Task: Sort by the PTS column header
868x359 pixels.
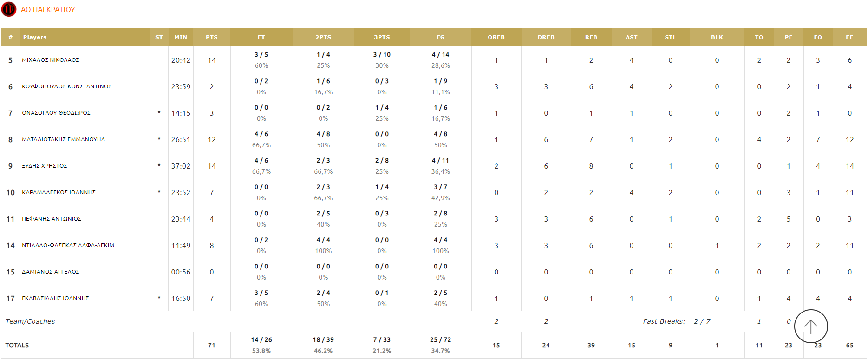Action: tap(211, 37)
